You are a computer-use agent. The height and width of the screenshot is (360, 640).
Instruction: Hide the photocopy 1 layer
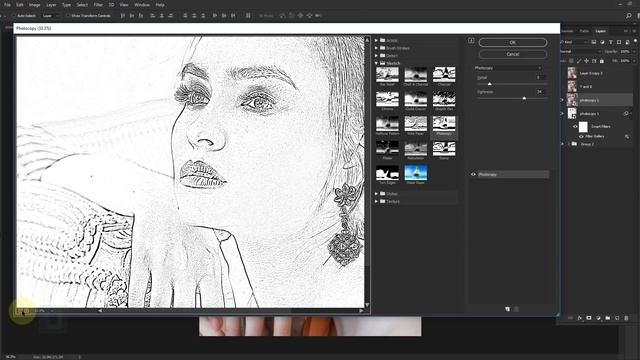[x=562, y=113]
